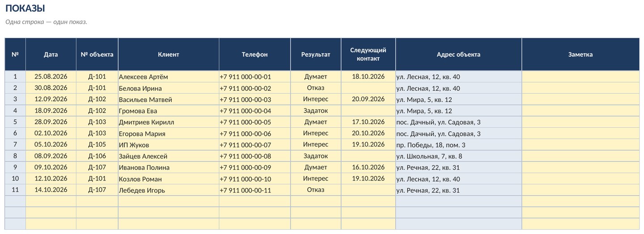Select next contact date 18.10.2026
Screen dimensions: 644x234
pos(368,76)
